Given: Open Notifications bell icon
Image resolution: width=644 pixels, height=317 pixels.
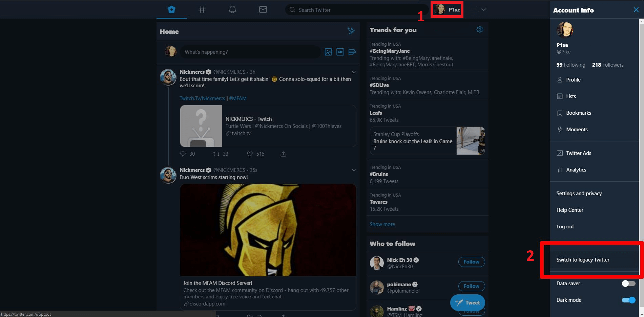Looking at the screenshot, I should tap(232, 9).
